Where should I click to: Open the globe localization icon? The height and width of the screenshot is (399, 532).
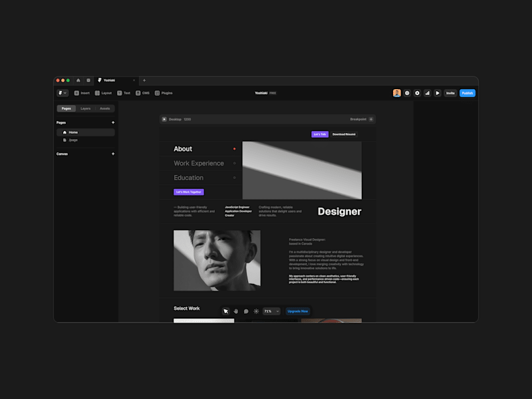(407, 93)
